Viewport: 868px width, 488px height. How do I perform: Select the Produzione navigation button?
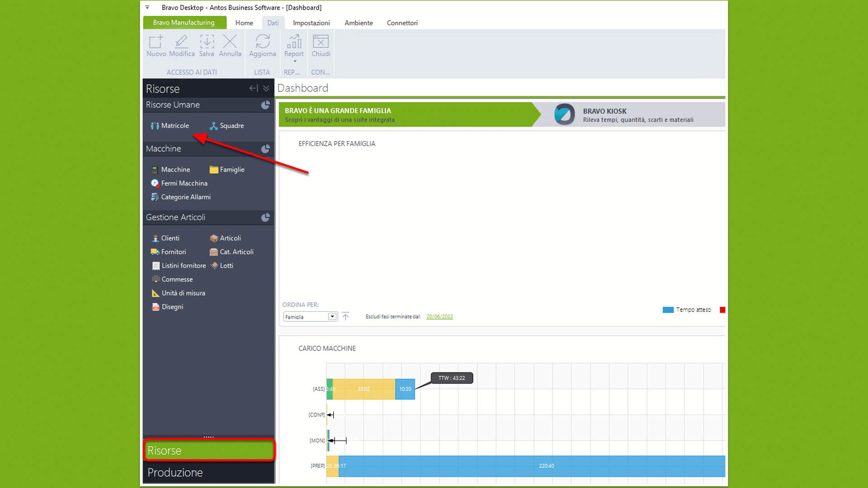tap(209, 473)
